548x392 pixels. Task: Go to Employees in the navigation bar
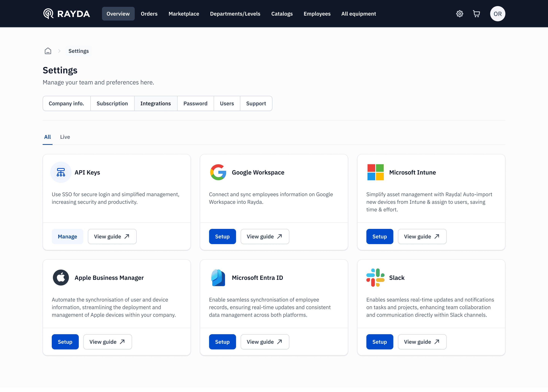pyautogui.click(x=317, y=14)
